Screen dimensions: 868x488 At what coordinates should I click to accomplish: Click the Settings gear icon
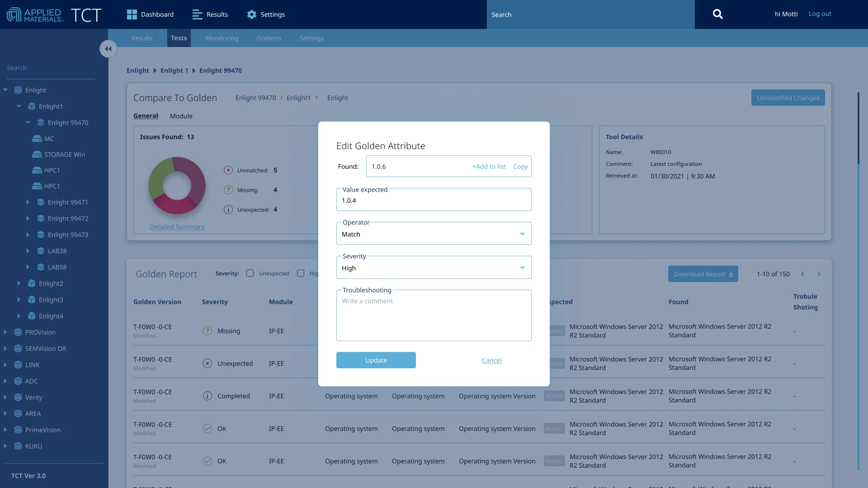click(x=251, y=14)
